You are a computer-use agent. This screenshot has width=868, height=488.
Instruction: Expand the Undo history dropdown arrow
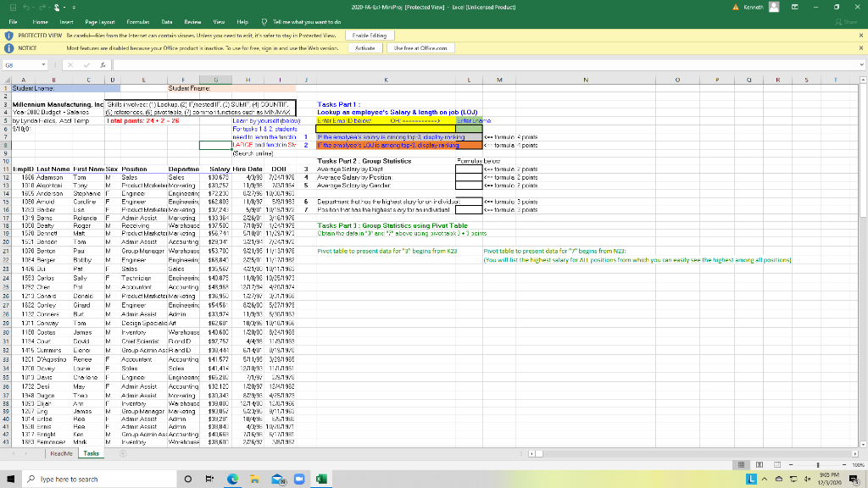[x=34, y=8]
